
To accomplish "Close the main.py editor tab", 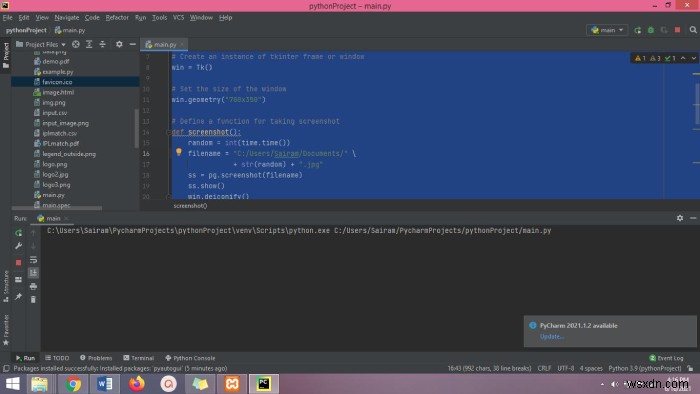I will pyautogui.click(x=182, y=44).
